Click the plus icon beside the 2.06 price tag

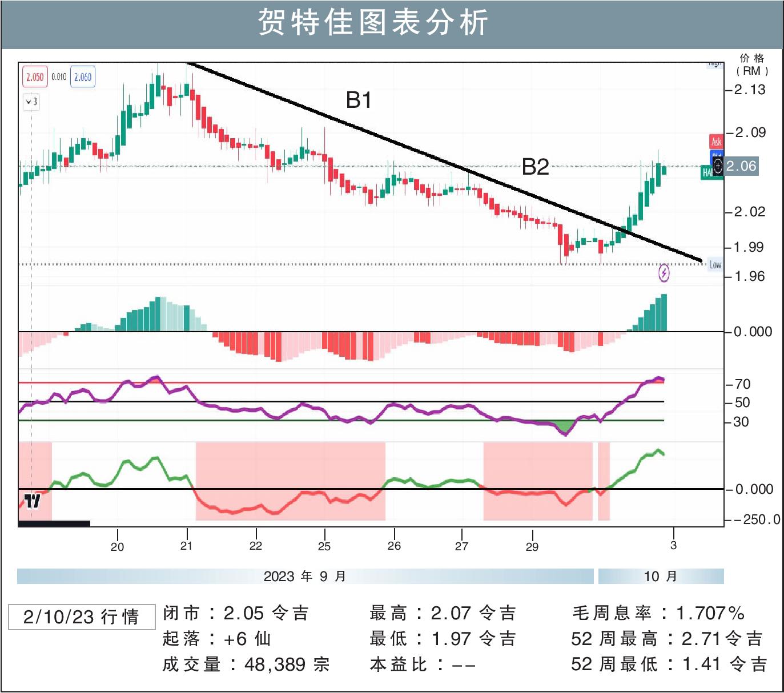718,166
